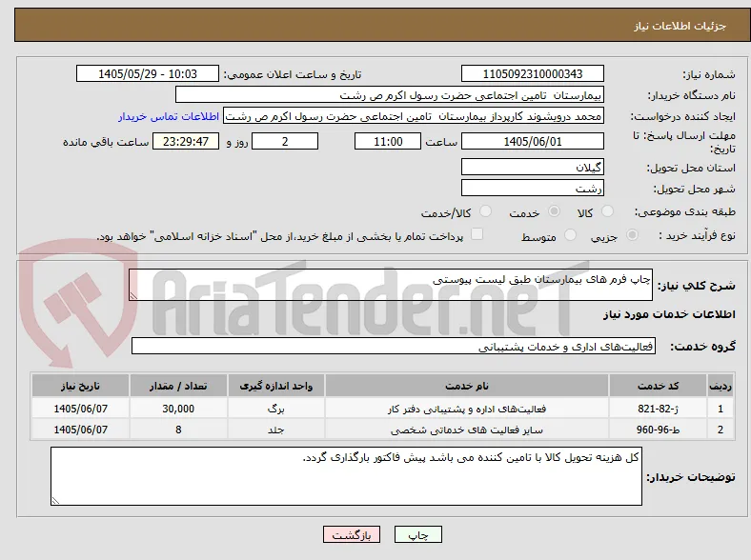The height and width of the screenshot is (560, 751).
Task: Click سایر فعالیت های خدماتی شخصی cell
Action: (x=467, y=430)
